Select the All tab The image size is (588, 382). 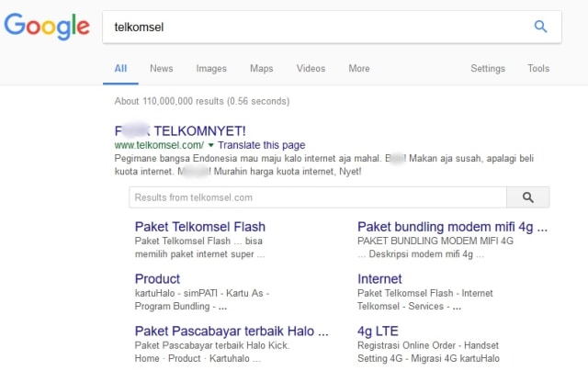[120, 68]
